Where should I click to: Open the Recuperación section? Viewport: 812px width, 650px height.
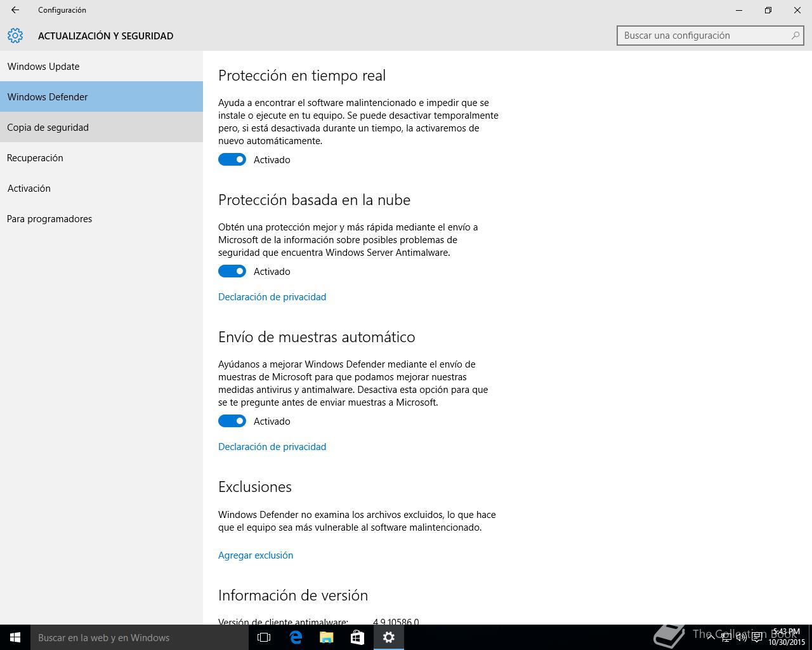(101, 157)
